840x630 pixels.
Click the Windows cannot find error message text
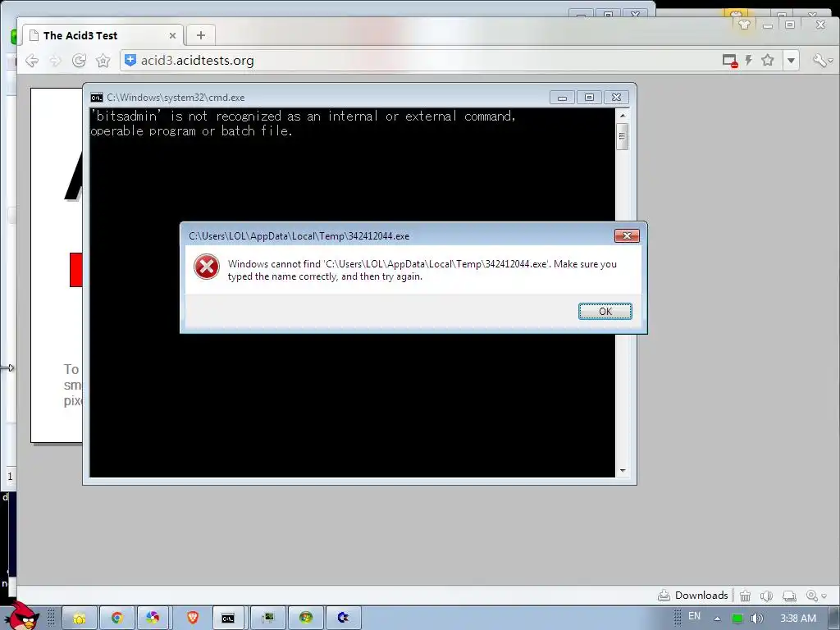[422, 270]
